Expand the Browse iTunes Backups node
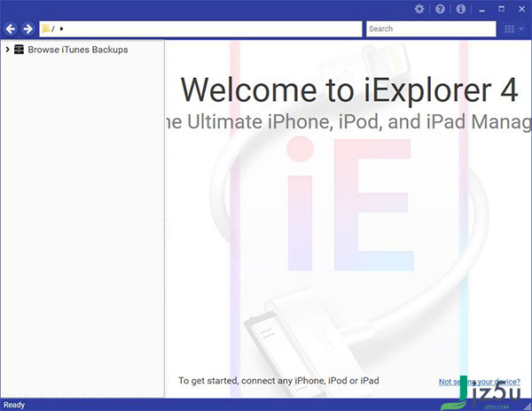532x411 pixels. 7,50
